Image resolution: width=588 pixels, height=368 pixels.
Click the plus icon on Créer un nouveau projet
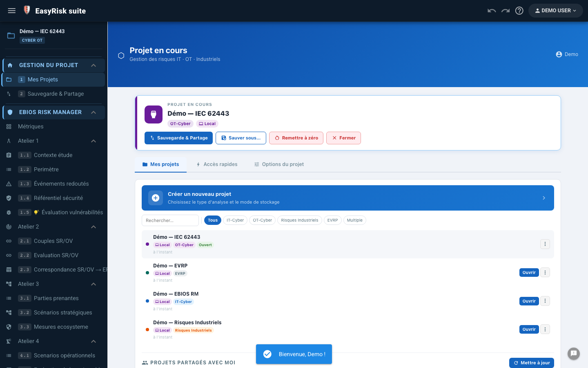[x=155, y=198]
